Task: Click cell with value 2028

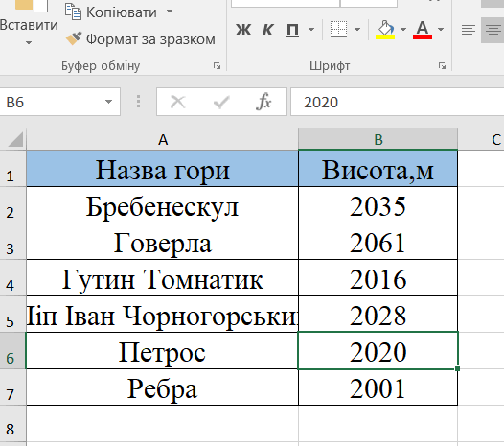Action: pos(378,314)
